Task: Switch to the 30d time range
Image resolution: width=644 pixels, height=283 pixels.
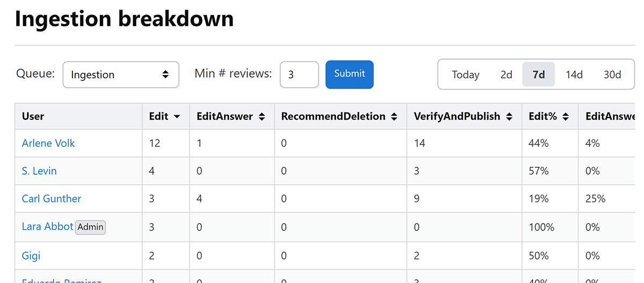Action: click(612, 75)
